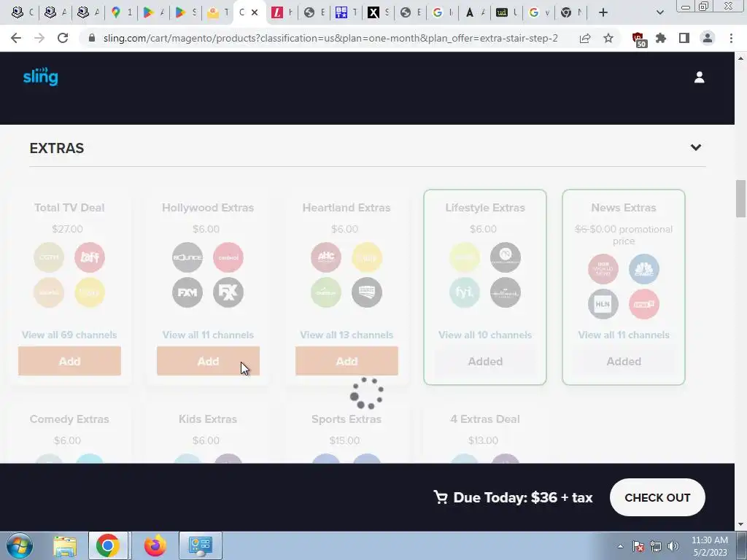Remove the added News Extras
The height and width of the screenshot is (560, 747).
point(624,362)
